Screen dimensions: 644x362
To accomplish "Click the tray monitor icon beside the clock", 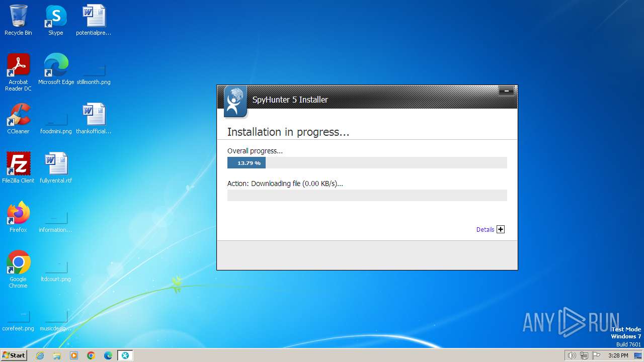I will (638, 355).
